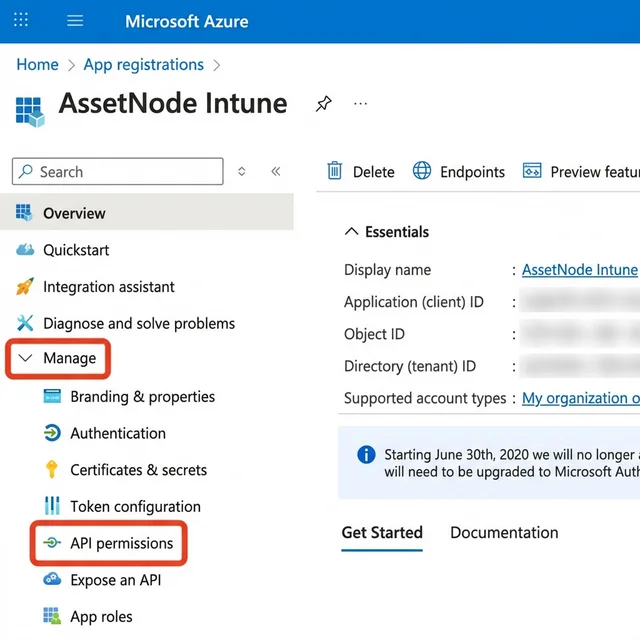
Task: Open the Azure apps grid launcher
Action: coord(21,20)
